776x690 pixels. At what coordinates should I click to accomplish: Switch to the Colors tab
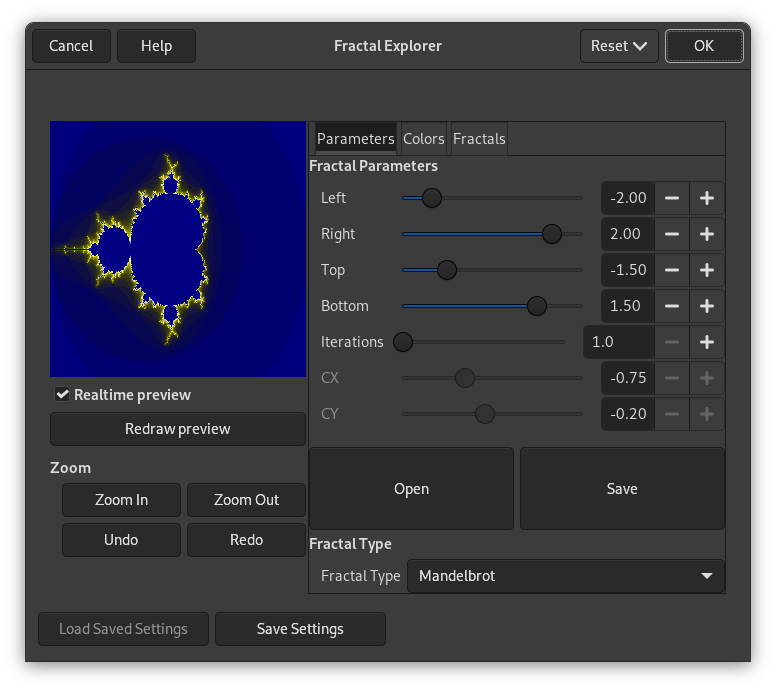tap(423, 139)
